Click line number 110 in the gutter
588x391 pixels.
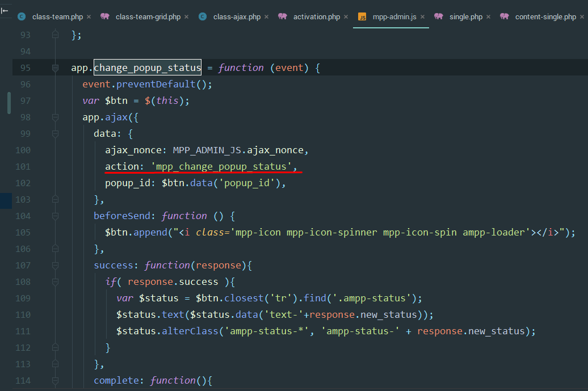click(23, 315)
